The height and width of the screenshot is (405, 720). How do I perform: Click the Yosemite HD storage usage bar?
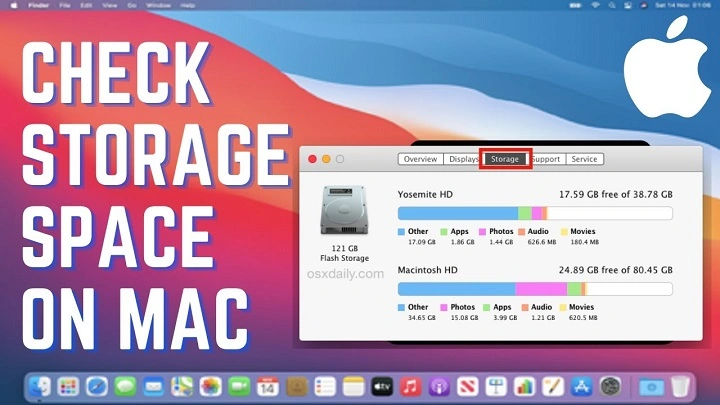(x=535, y=213)
